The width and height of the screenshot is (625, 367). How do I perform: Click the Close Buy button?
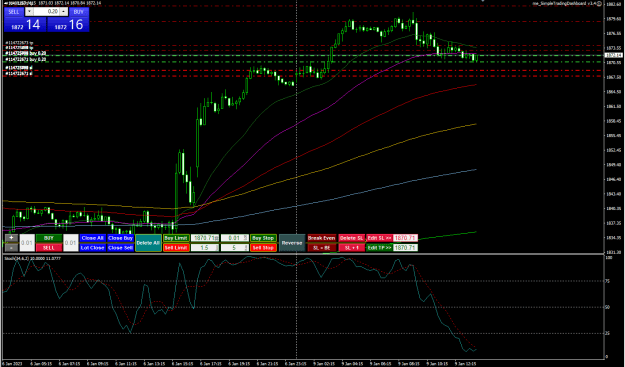(120, 238)
